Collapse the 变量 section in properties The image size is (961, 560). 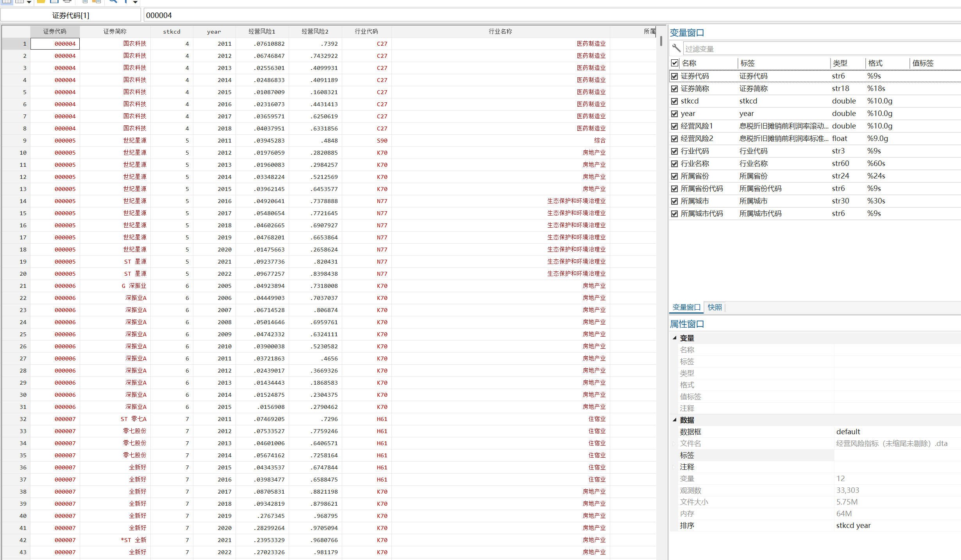pyautogui.click(x=675, y=338)
